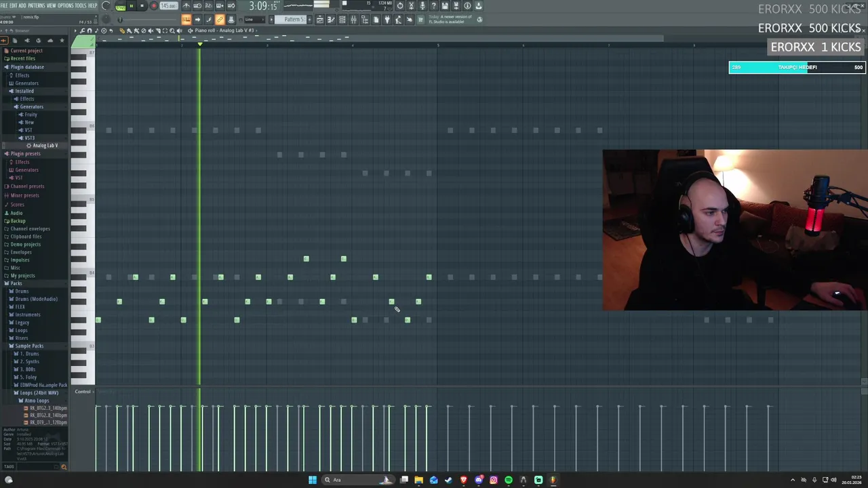
Task: Click the playhead marker on the timeline
Action: point(199,45)
